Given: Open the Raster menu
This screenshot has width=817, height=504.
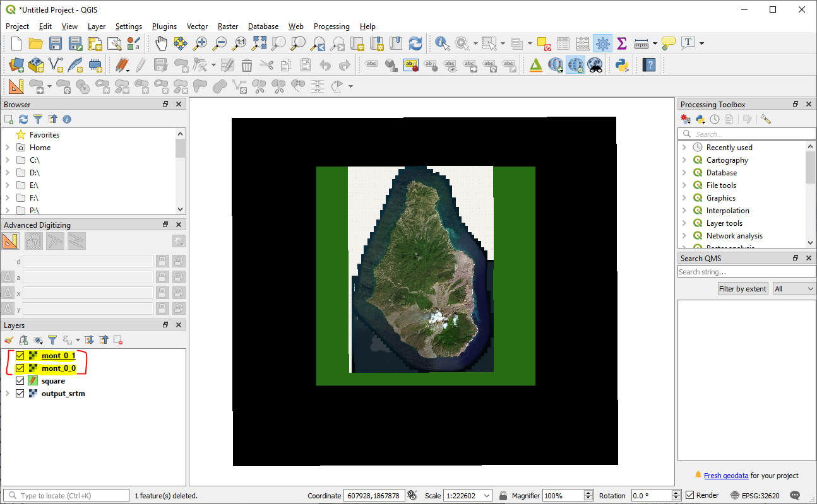Looking at the screenshot, I should tap(228, 26).
